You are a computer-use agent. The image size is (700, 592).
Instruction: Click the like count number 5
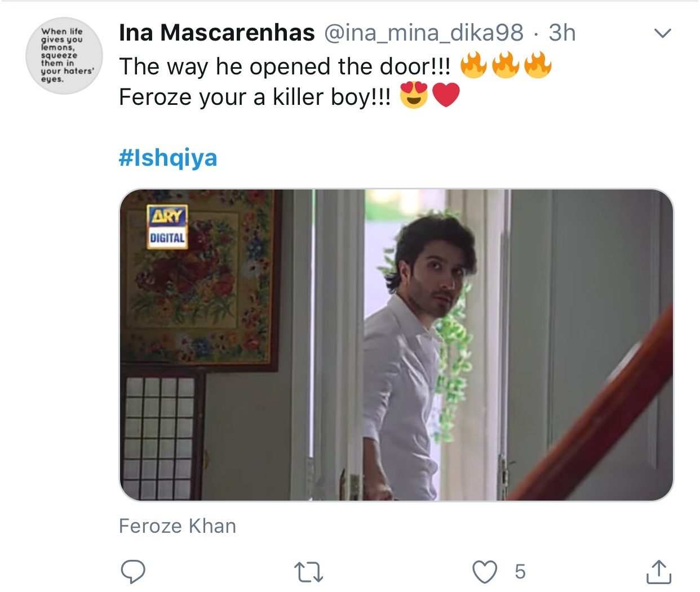tap(520, 572)
